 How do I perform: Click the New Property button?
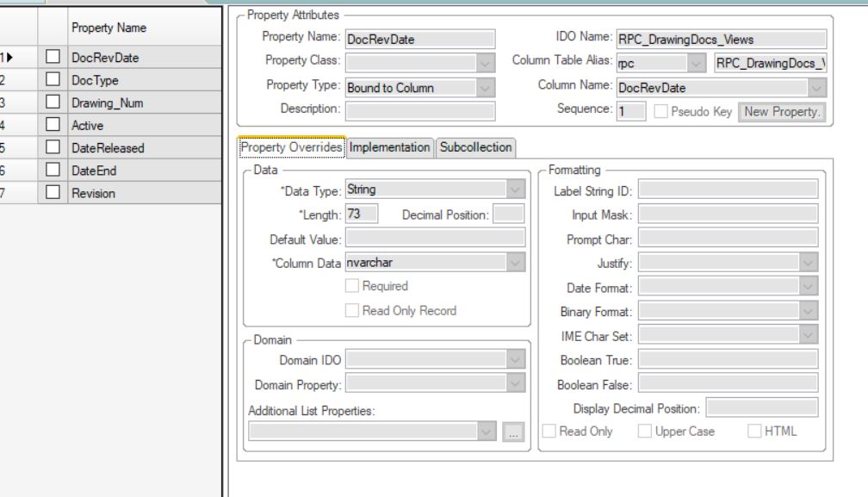(782, 112)
